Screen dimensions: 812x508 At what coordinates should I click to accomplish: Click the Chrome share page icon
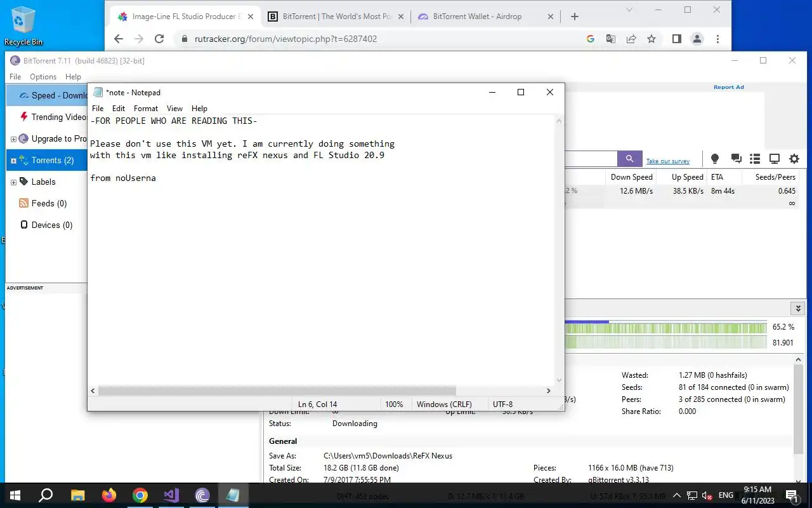631,39
